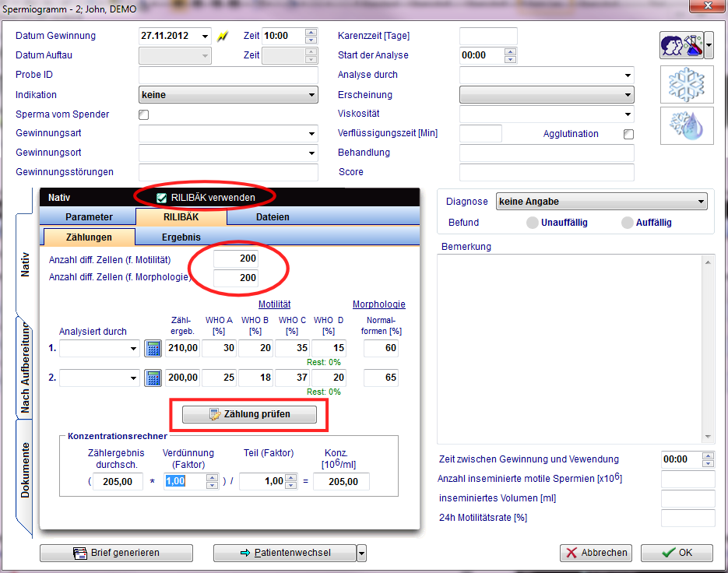The width and height of the screenshot is (728, 573).
Task: Select the Nach Aufbereitung vertical tab
Action: tap(25, 367)
